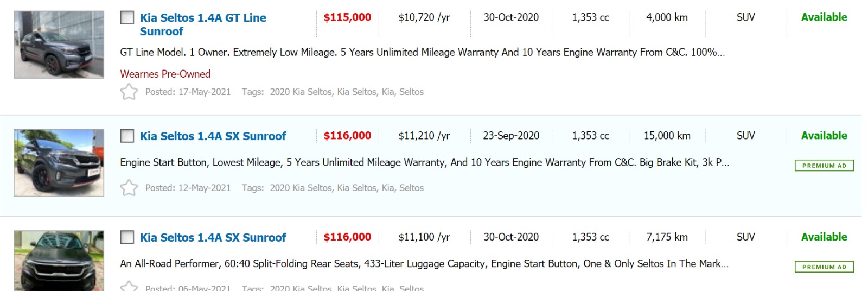Open the front-view photo of third Seltos
This screenshot has width=868, height=291.
[x=59, y=261]
